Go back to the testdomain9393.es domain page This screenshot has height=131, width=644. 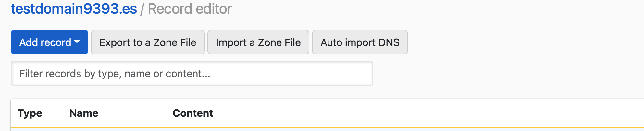(x=74, y=9)
